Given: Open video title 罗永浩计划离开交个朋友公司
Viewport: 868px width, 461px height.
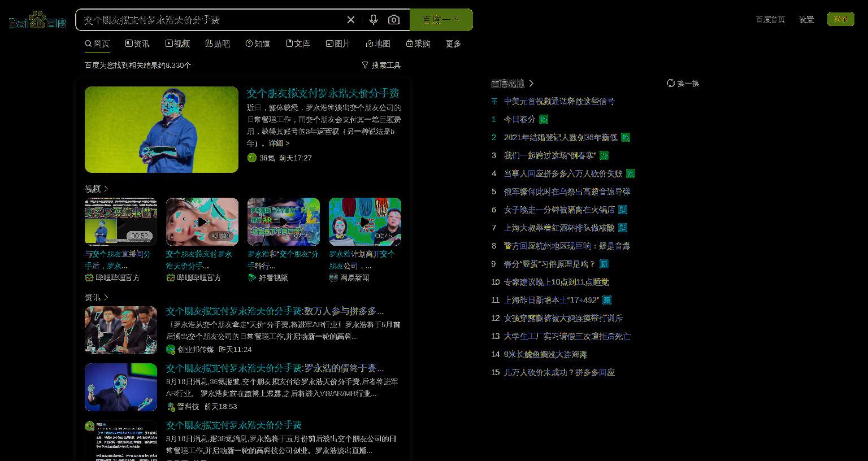Looking at the screenshot, I should point(362,259).
